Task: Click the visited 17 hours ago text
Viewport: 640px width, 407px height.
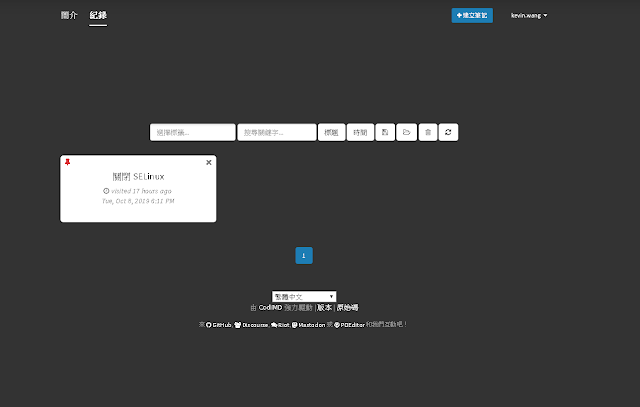Action: (x=138, y=191)
